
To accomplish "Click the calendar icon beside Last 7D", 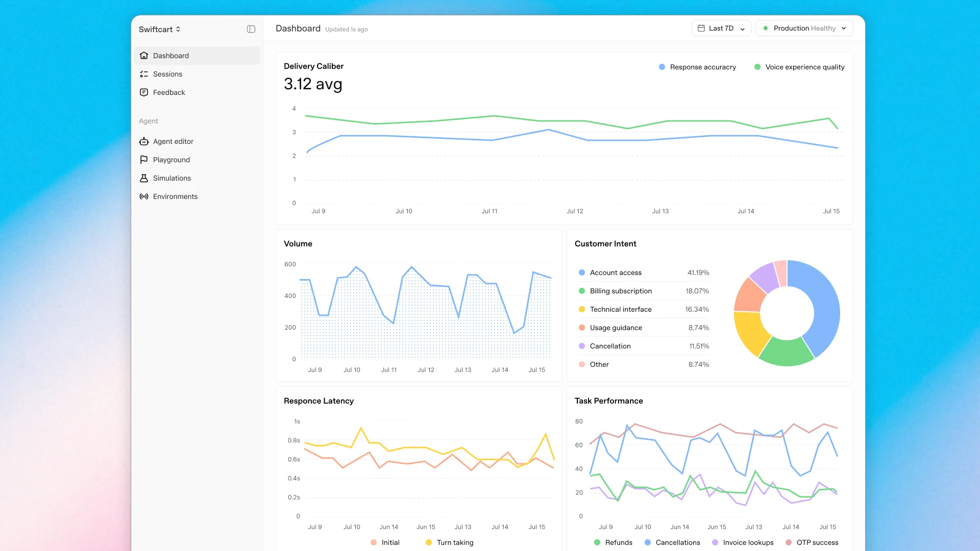I will (x=701, y=28).
